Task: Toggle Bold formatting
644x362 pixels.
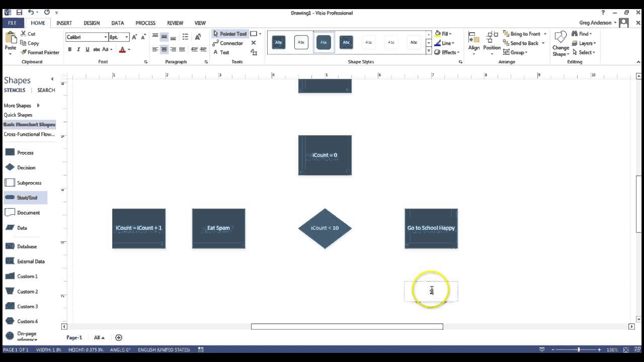Action: [70, 49]
